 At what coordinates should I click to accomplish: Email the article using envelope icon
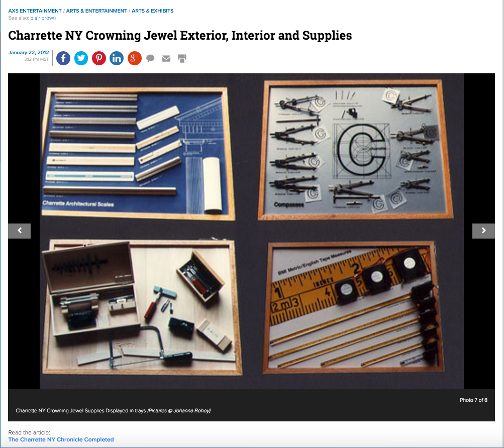[166, 59]
